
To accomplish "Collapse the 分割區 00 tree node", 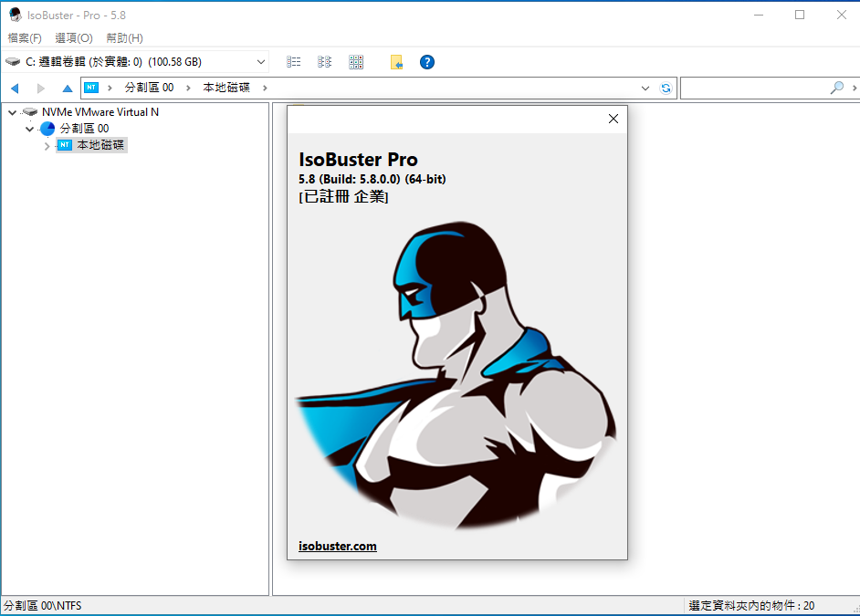I will [29, 129].
